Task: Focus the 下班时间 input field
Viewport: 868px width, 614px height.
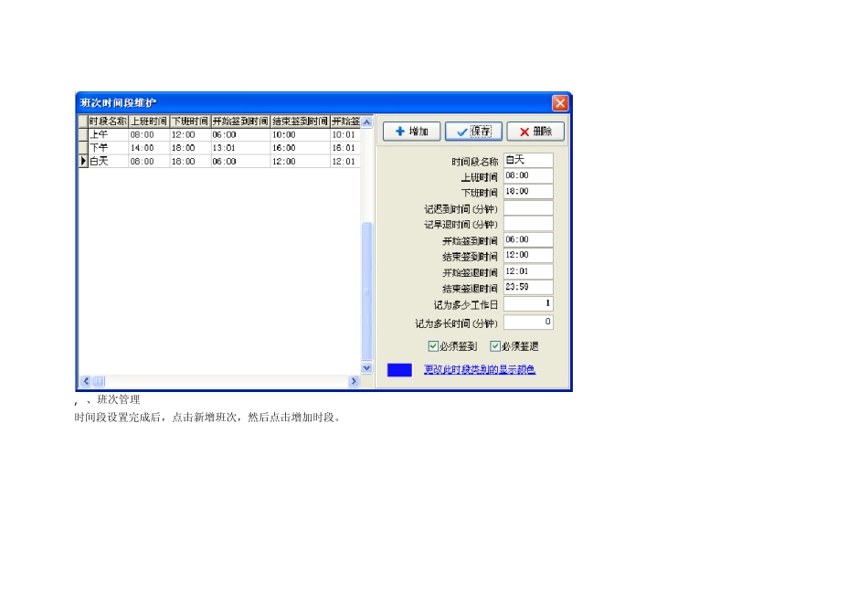Action: (528, 192)
